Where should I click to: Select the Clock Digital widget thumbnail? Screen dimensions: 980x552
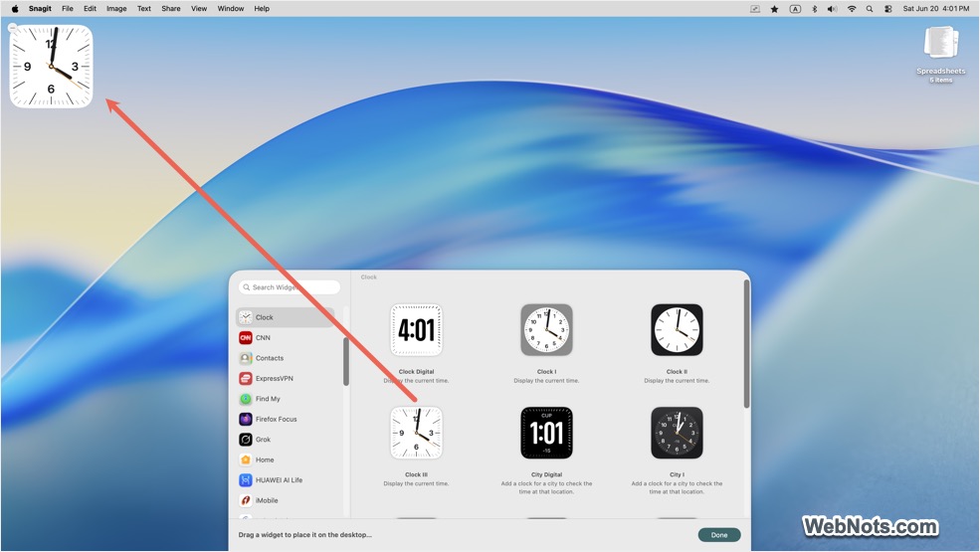pyautogui.click(x=416, y=330)
